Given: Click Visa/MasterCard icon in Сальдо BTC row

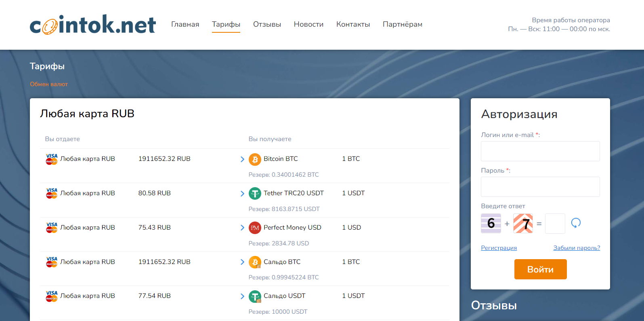Looking at the screenshot, I should pyautogui.click(x=52, y=262).
